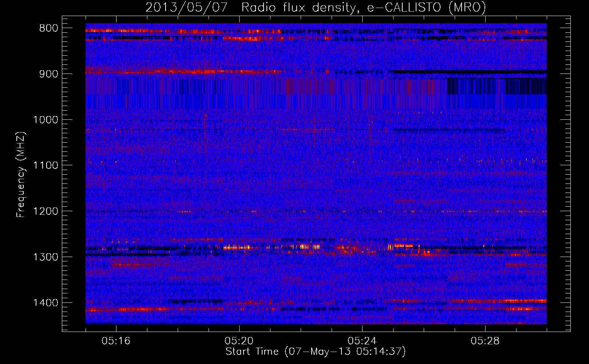Select the 1000 frequency axis label
Screen dimensions: 589x364
[x=46, y=120]
